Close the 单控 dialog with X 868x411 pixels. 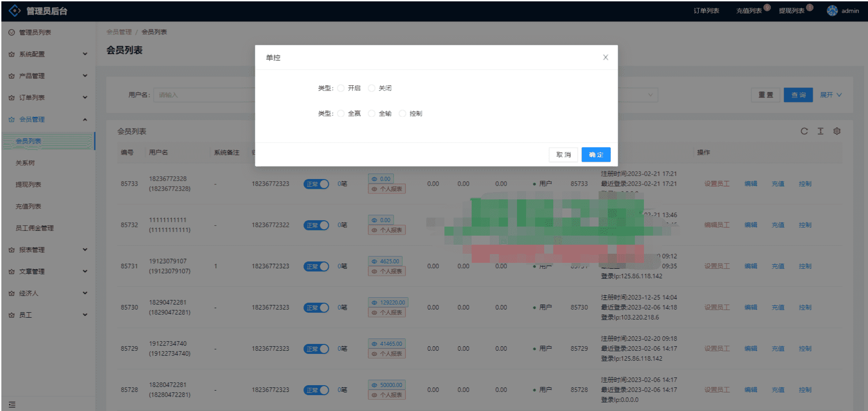click(605, 58)
